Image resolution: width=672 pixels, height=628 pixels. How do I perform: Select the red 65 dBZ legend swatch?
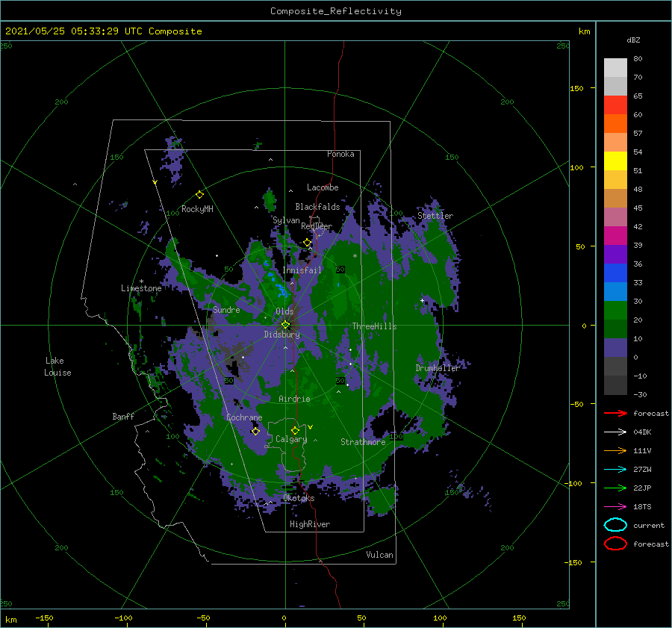tap(615, 105)
